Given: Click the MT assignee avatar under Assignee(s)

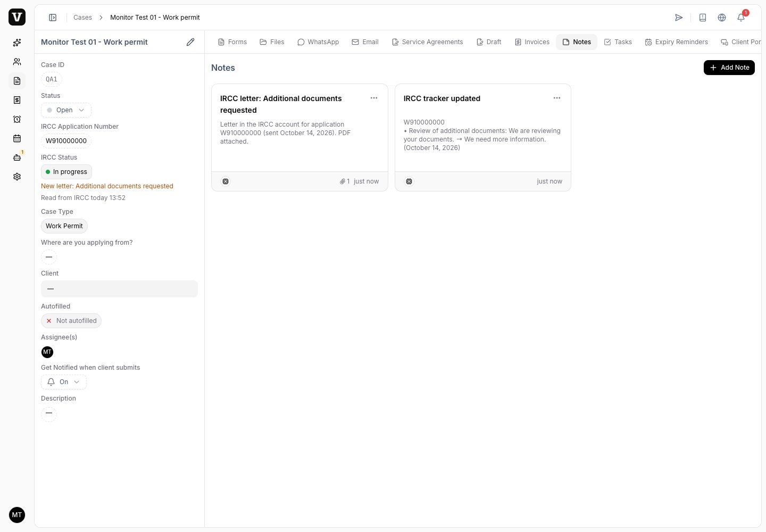Looking at the screenshot, I should point(47,352).
